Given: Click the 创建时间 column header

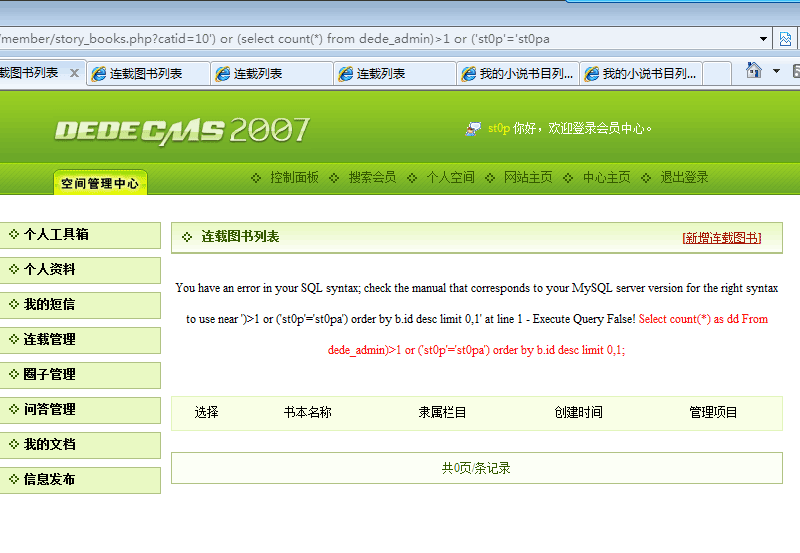Looking at the screenshot, I should pyautogui.click(x=579, y=412).
